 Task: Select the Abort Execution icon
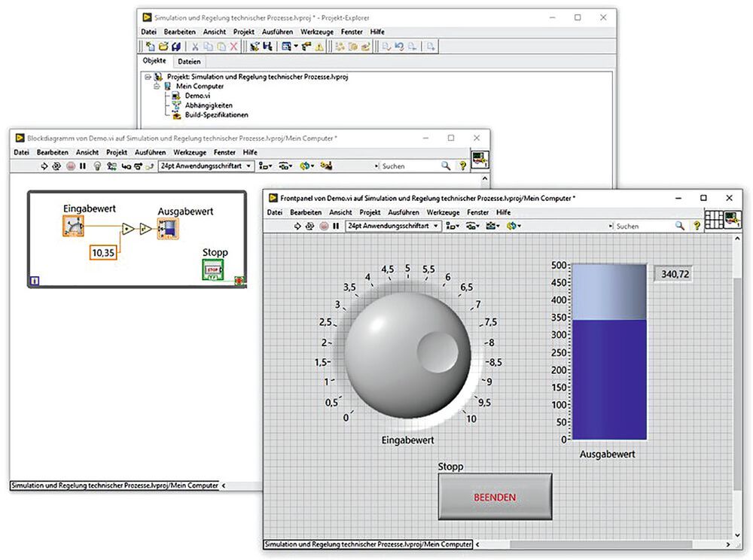click(x=323, y=226)
